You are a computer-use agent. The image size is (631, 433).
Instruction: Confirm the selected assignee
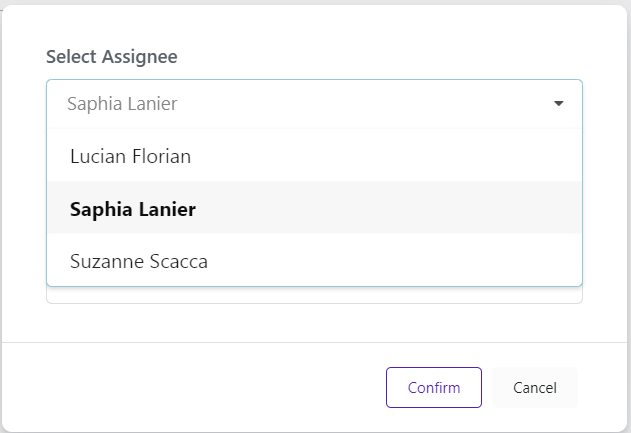pyautogui.click(x=434, y=388)
